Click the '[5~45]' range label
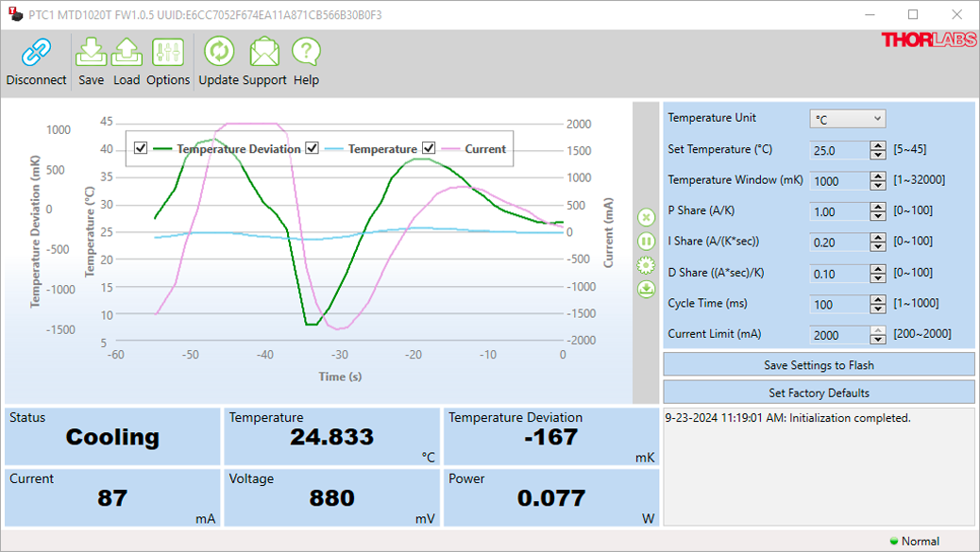The height and width of the screenshot is (552, 980). pyautogui.click(x=909, y=149)
